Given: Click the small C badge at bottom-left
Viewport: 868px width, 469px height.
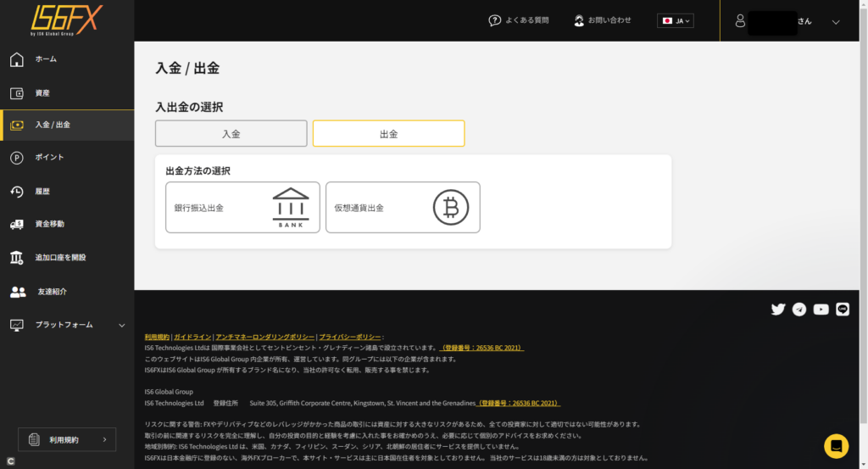Looking at the screenshot, I should pyautogui.click(x=10, y=461).
